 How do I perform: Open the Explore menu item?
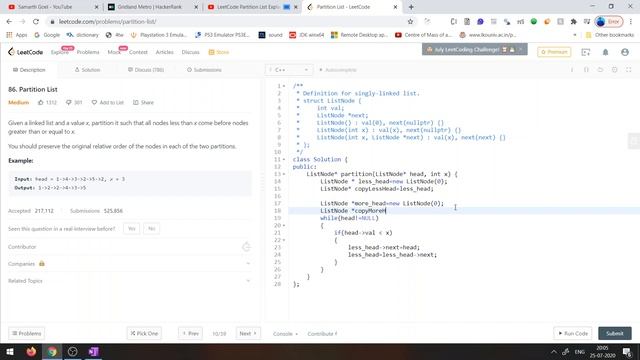pos(60,52)
